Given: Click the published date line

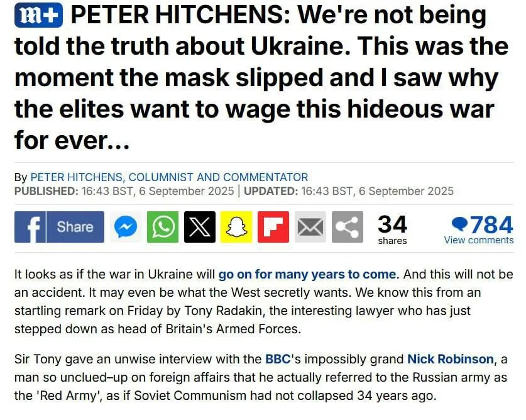Looking at the screenshot, I should [124, 191].
